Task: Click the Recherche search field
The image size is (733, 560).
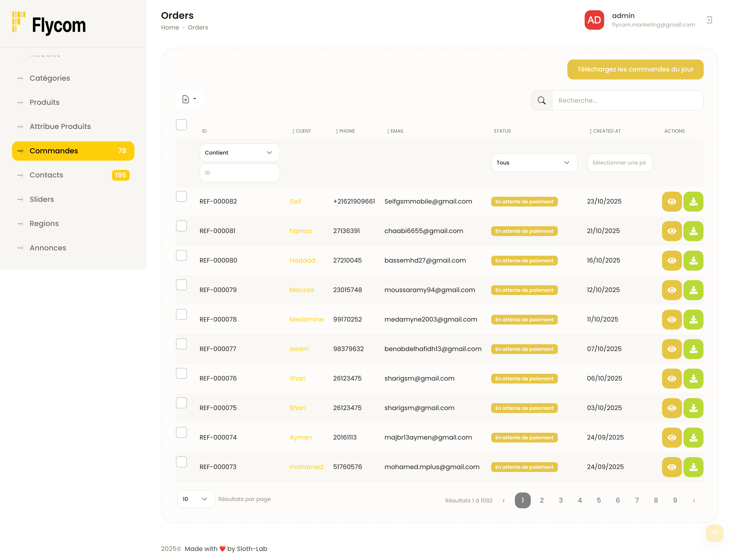Action: [x=628, y=100]
